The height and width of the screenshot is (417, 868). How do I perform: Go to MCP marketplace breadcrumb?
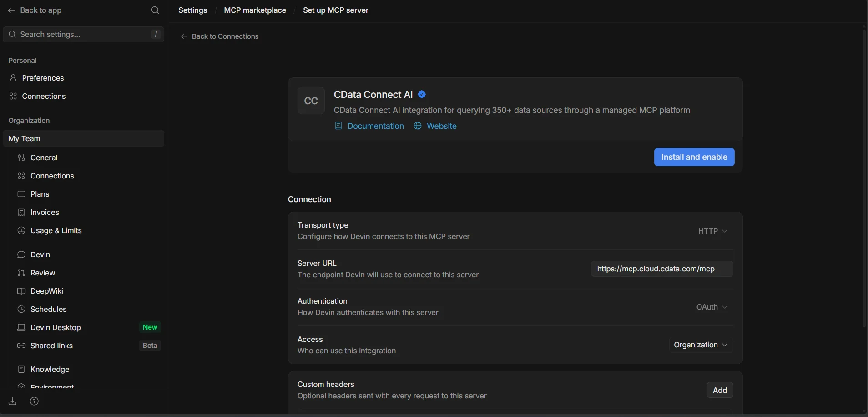pos(255,10)
